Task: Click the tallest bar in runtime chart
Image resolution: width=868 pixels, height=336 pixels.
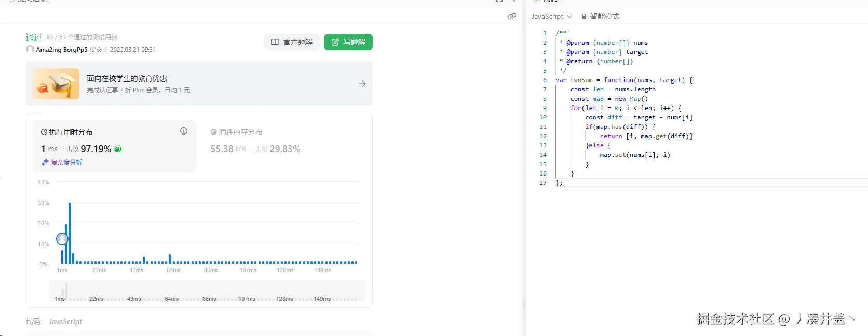Action: point(70,234)
